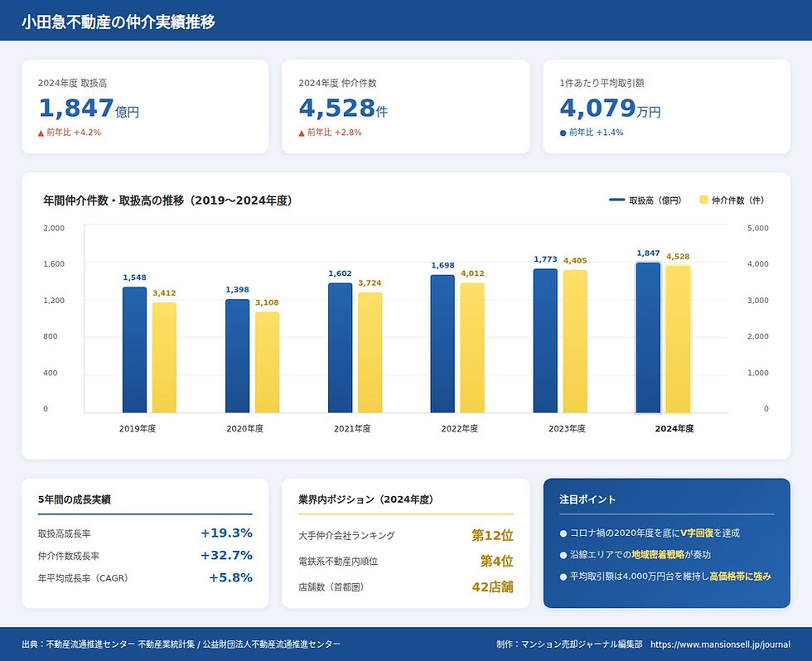Click the highlighted 地域密着戦略 text
Screen dimensions: 812x661
click(x=658, y=555)
